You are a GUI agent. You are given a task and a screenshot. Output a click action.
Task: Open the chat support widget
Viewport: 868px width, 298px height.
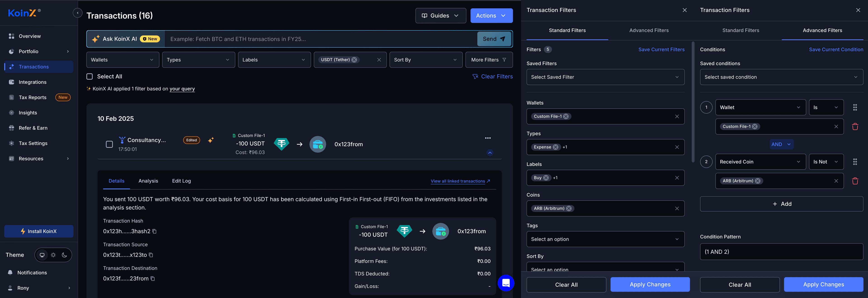click(x=506, y=283)
